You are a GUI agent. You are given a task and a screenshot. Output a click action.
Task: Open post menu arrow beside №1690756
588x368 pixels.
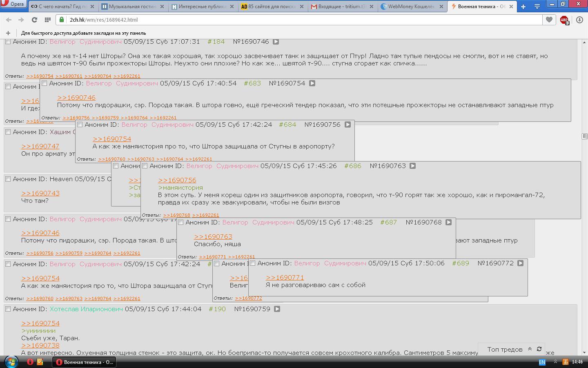click(x=347, y=125)
